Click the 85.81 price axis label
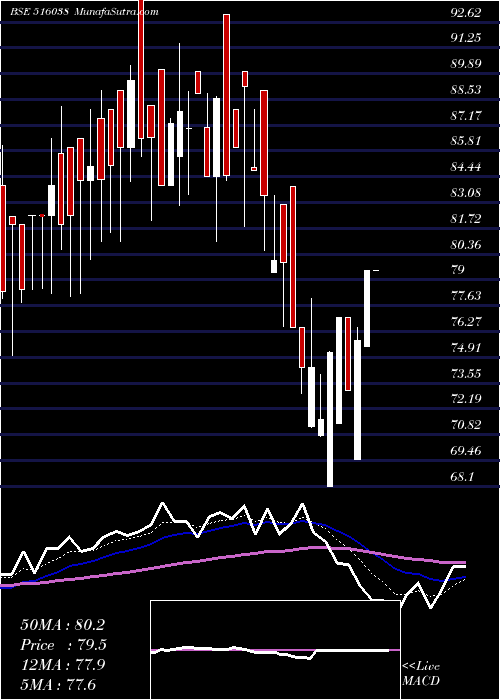500x700 pixels. (x=466, y=141)
